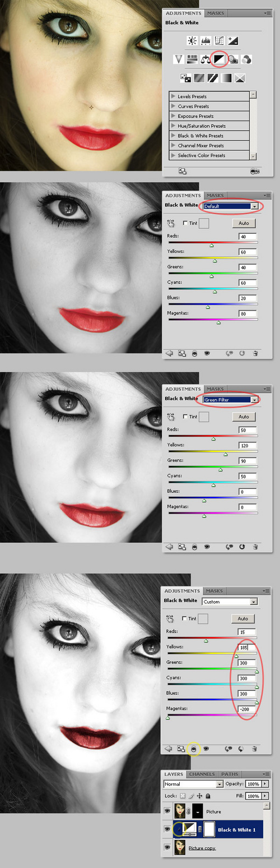Clip to layer icon circled in yellow

194,749
